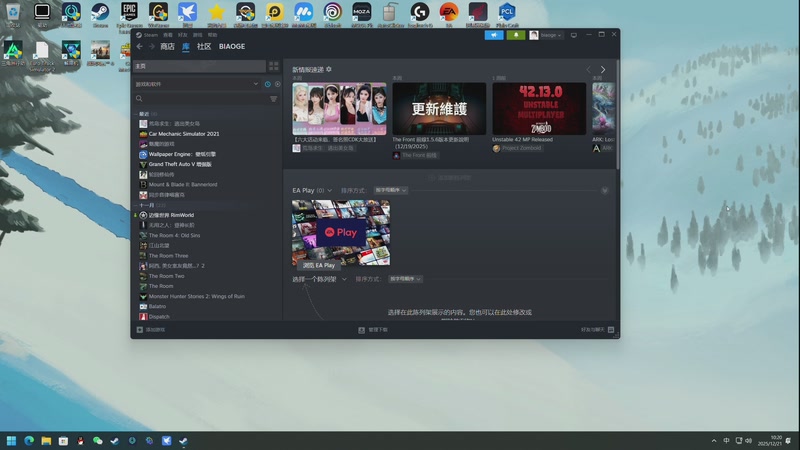This screenshot has width=800, height=450.
Task: Open the EA app desktop shortcut
Action: click(449, 15)
